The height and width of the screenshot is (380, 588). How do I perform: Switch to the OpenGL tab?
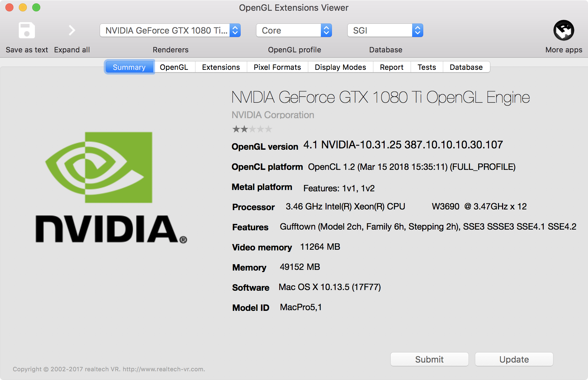point(174,67)
